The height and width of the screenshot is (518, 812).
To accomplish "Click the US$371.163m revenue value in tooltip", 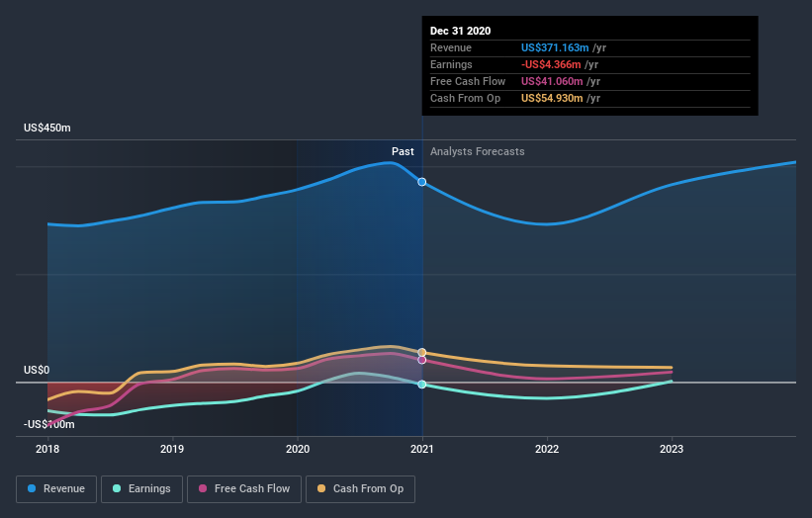I will point(555,47).
